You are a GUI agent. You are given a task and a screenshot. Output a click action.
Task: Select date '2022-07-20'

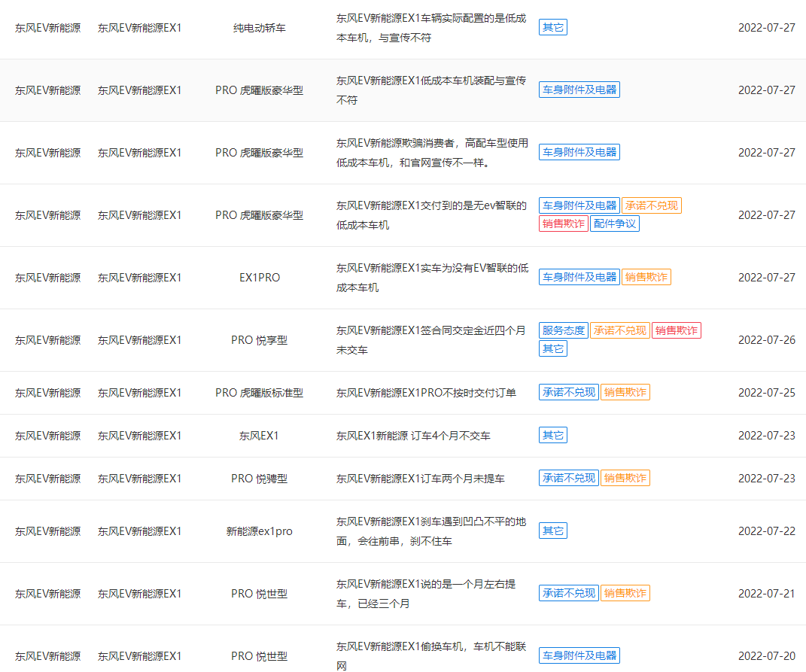pyautogui.click(x=766, y=656)
